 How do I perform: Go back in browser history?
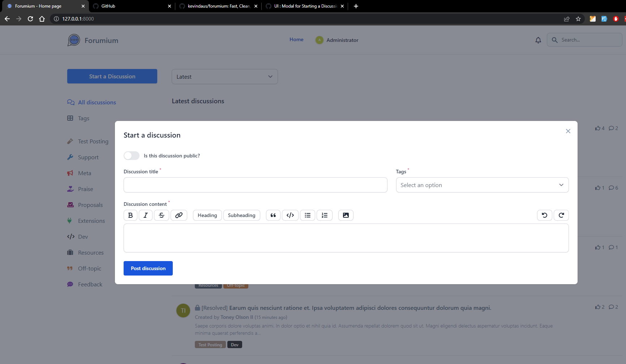(7, 19)
